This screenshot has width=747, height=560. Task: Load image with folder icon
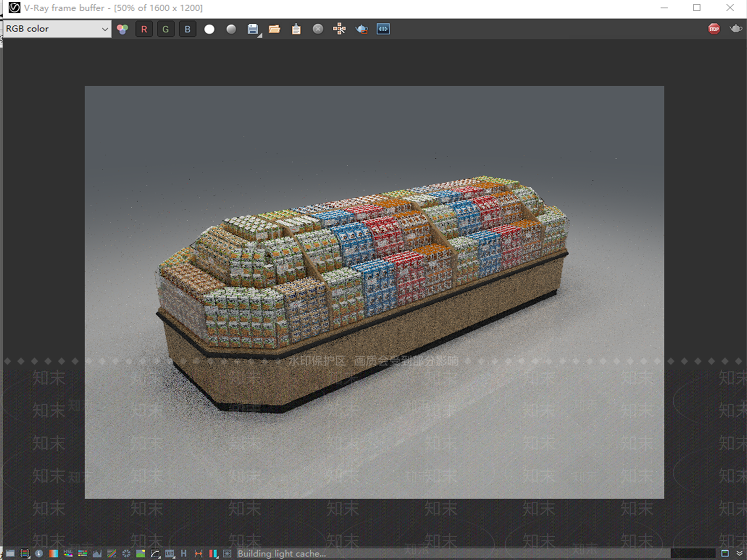(275, 29)
